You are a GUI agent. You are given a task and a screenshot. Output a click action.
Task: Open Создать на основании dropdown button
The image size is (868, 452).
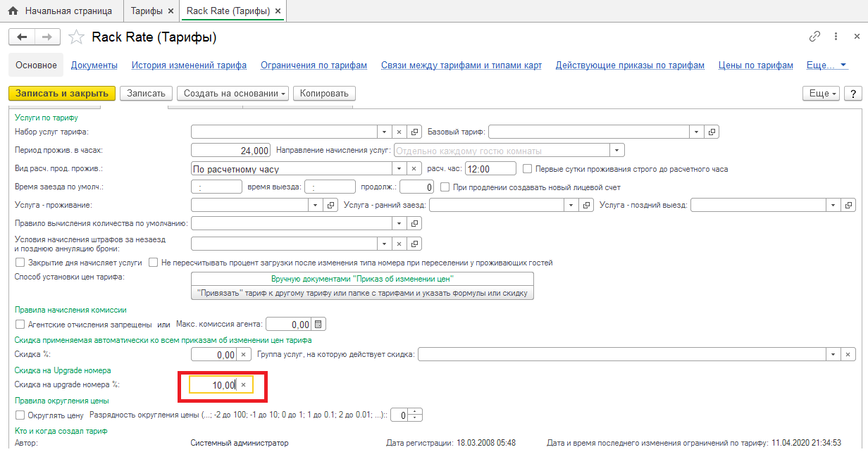coord(232,94)
